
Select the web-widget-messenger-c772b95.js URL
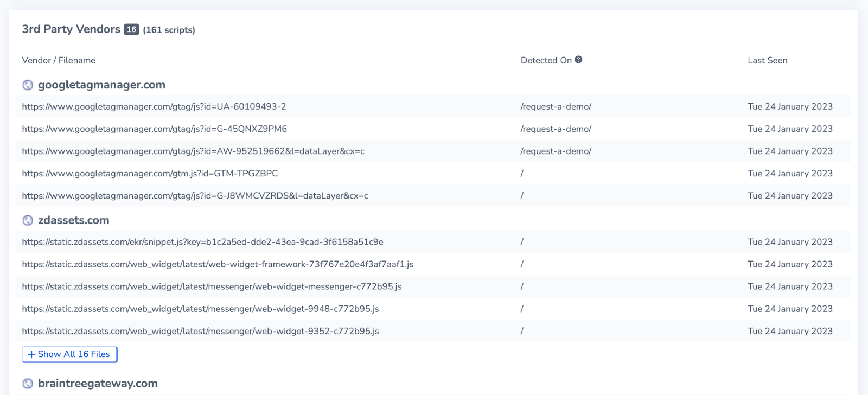click(x=212, y=286)
